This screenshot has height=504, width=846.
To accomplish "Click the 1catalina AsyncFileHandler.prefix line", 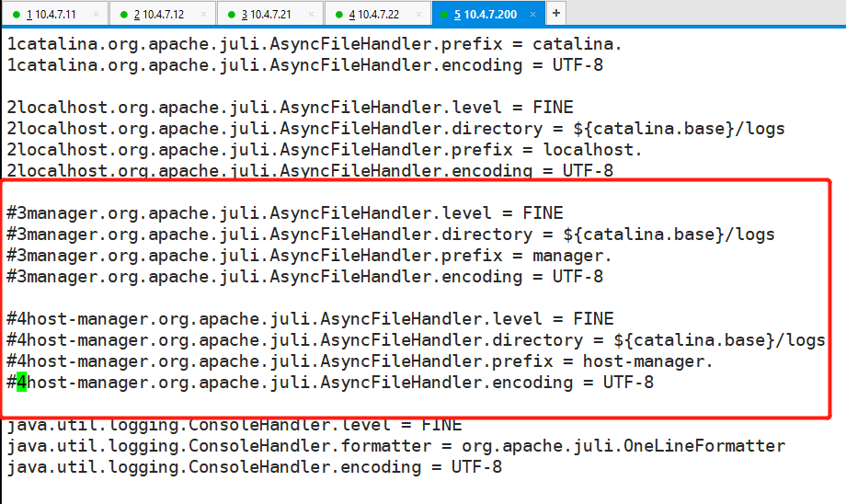I will [x=314, y=44].
